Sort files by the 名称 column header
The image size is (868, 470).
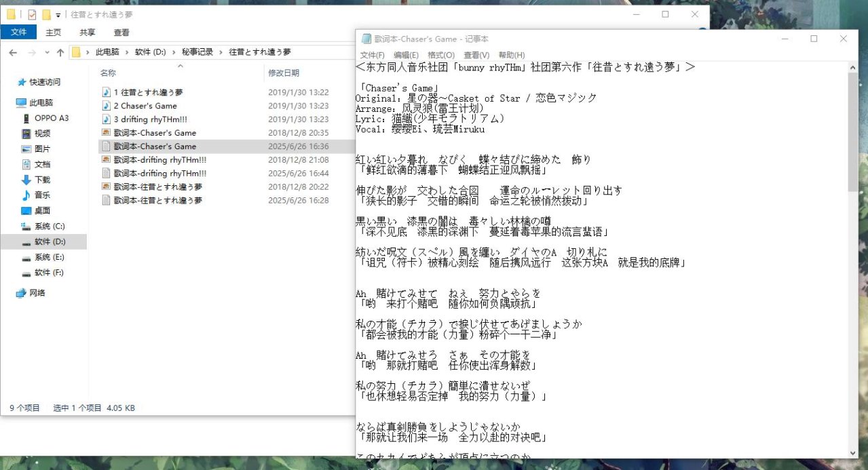108,73
